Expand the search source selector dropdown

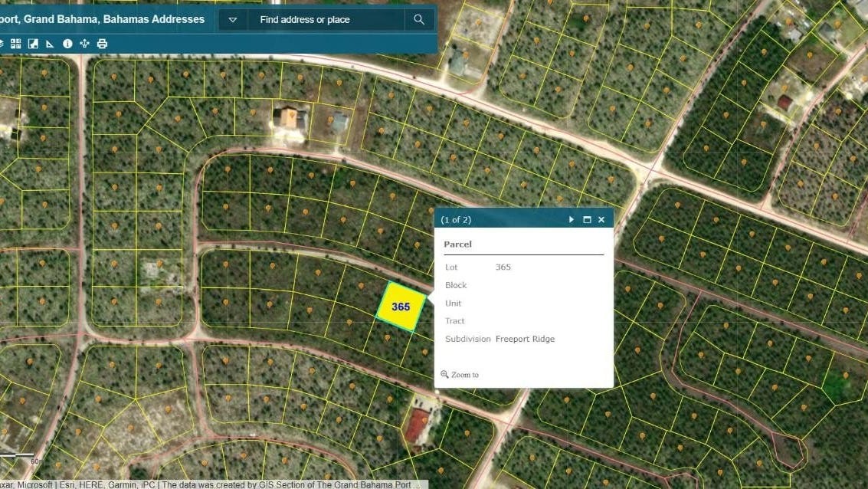pyautogui.click(x=231, y=19)
